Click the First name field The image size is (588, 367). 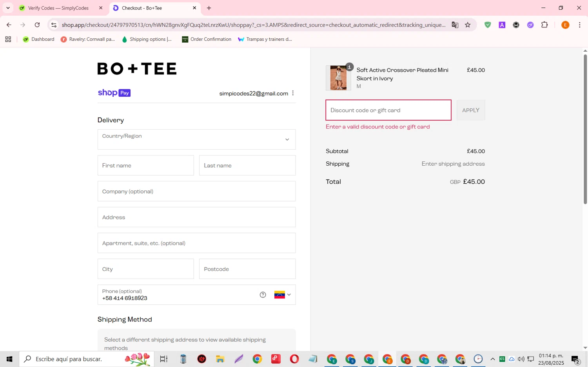(x=145, y=165)
